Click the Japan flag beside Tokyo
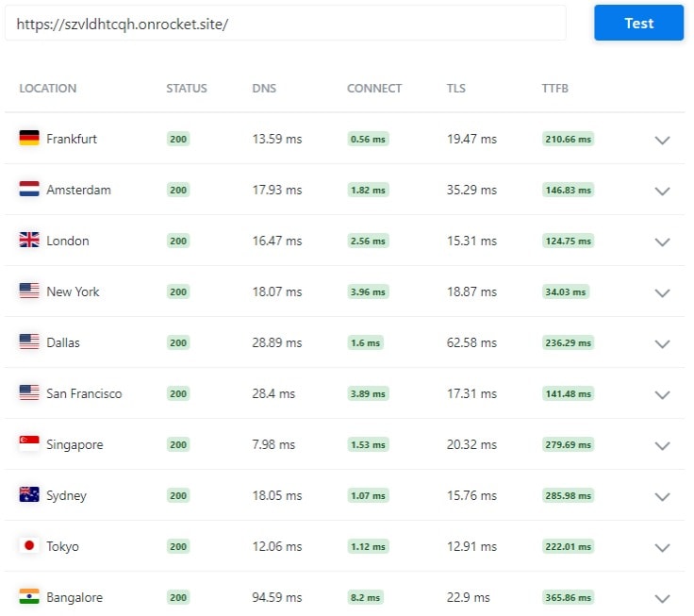Viewport: 694px width, 616px height. [x=29, y=545]
